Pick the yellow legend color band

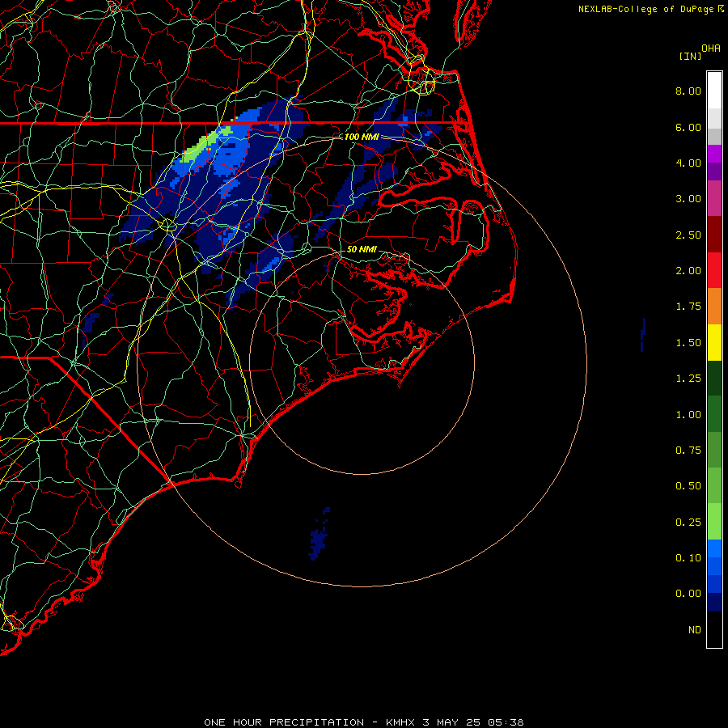pos(714,342)
